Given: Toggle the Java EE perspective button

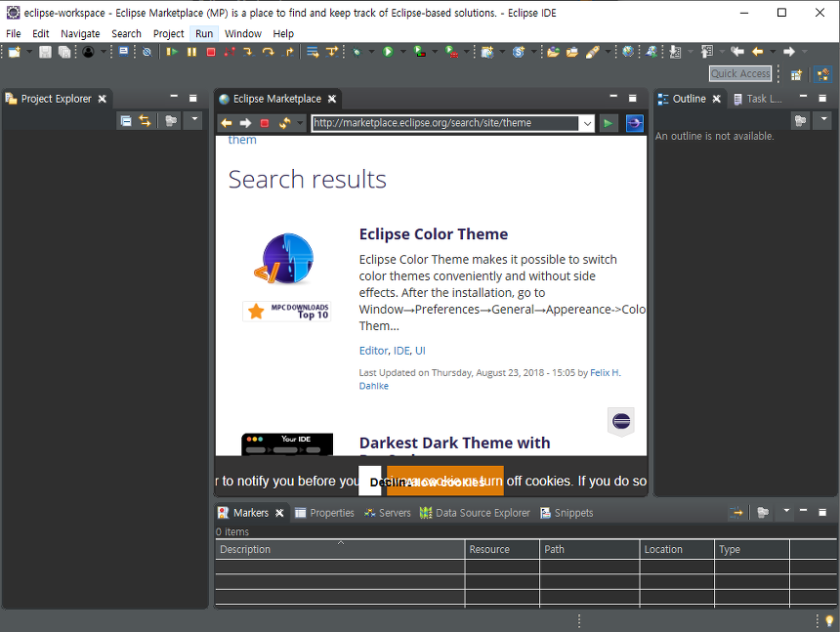Looking at the screenshot, I should [x=823, y=74].
